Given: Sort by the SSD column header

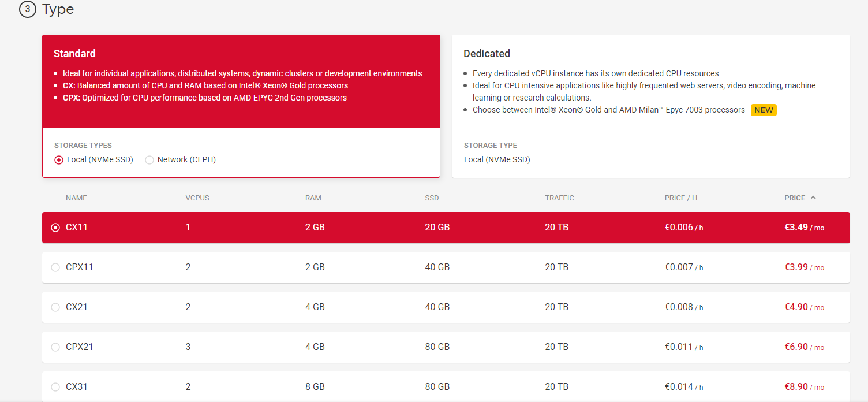Looking at the screenshot, I should coord(432,198).
